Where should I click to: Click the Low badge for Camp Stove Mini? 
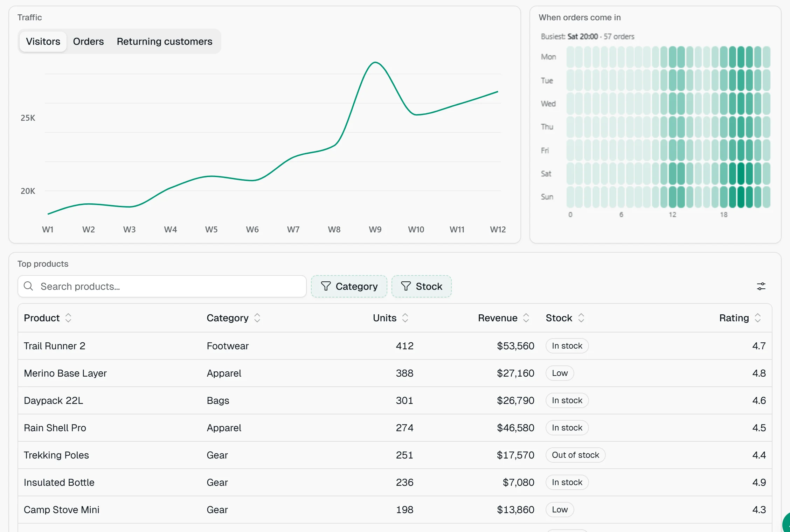pos(560,510)
